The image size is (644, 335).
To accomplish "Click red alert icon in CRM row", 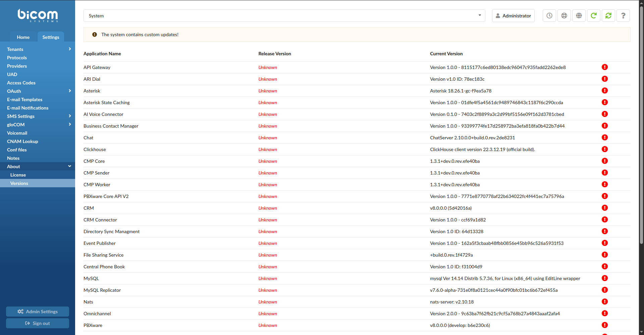I will pyautogui.click(x=605, y=208).
